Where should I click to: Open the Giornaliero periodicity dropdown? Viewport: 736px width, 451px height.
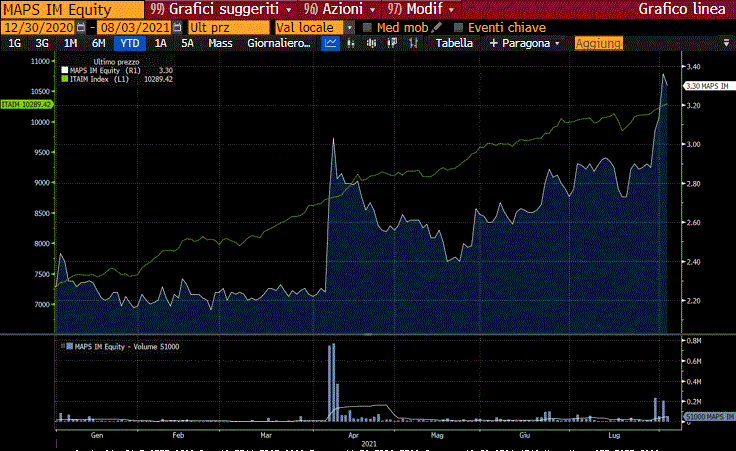(279, 43)
